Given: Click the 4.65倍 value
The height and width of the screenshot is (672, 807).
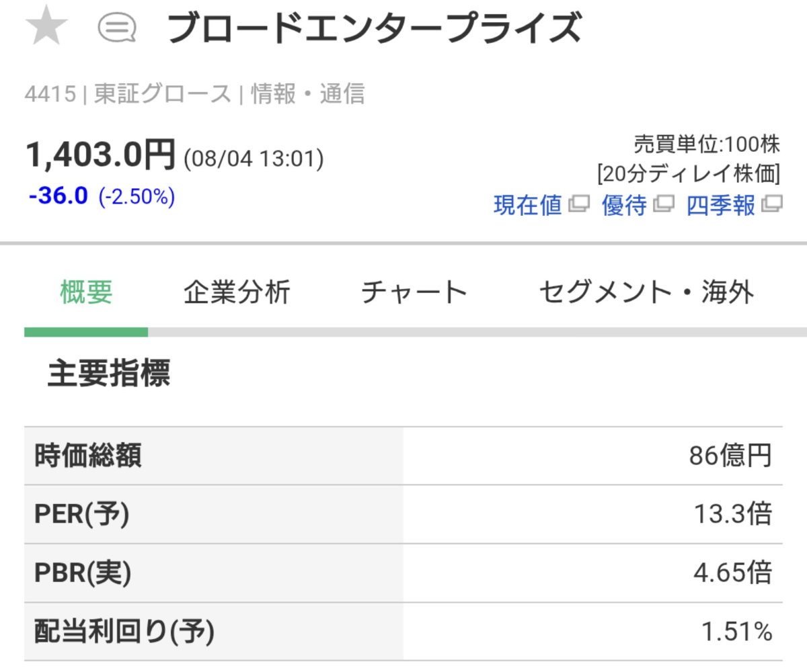Looking at the screenshot, I should coord(732,573).
